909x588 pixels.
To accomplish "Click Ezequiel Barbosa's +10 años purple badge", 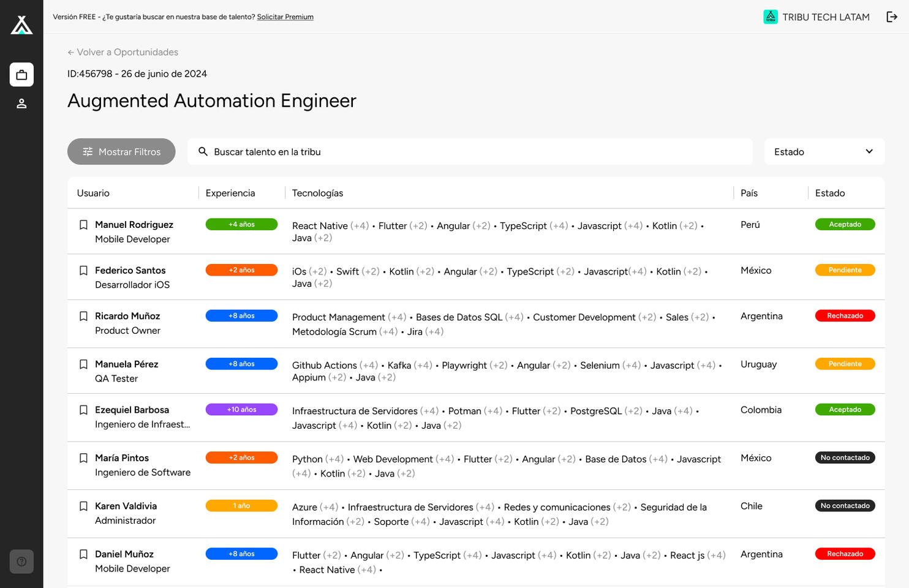I will pos(241,410).
